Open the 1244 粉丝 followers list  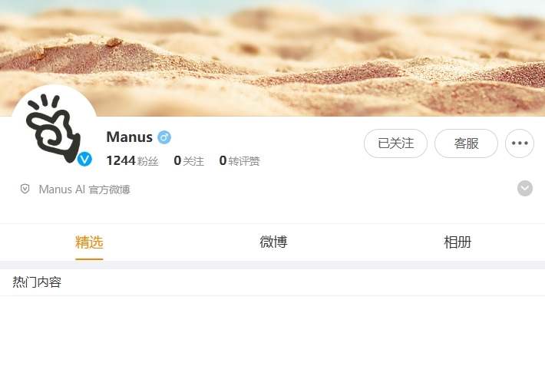(132, 161)
